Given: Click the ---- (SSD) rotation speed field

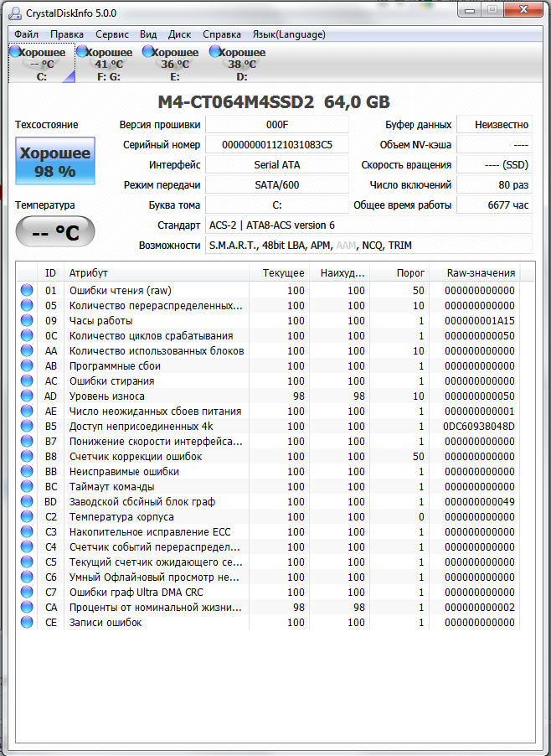Looking at the screenshot, I should [495, 165].
